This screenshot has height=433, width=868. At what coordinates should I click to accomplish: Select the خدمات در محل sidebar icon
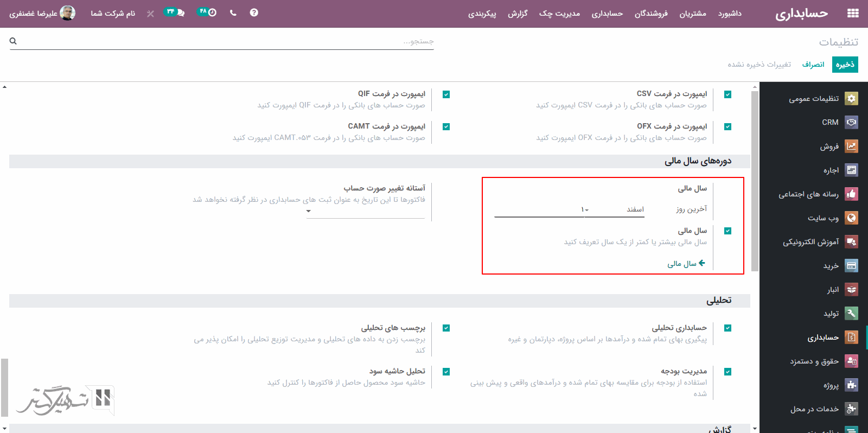pyautogui.click(x=852, y=409)
